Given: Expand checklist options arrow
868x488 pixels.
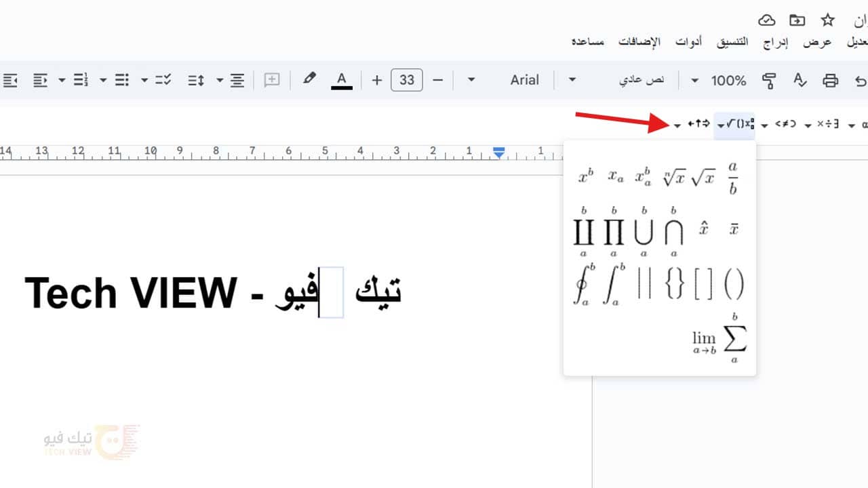Looking at the screenshot, I should [x=144, y=80].
